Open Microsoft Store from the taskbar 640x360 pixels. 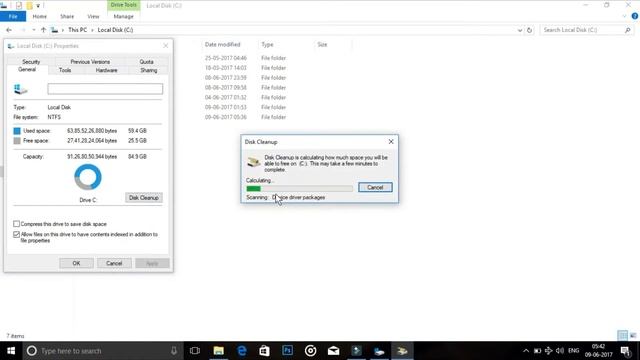pos(264,351)
